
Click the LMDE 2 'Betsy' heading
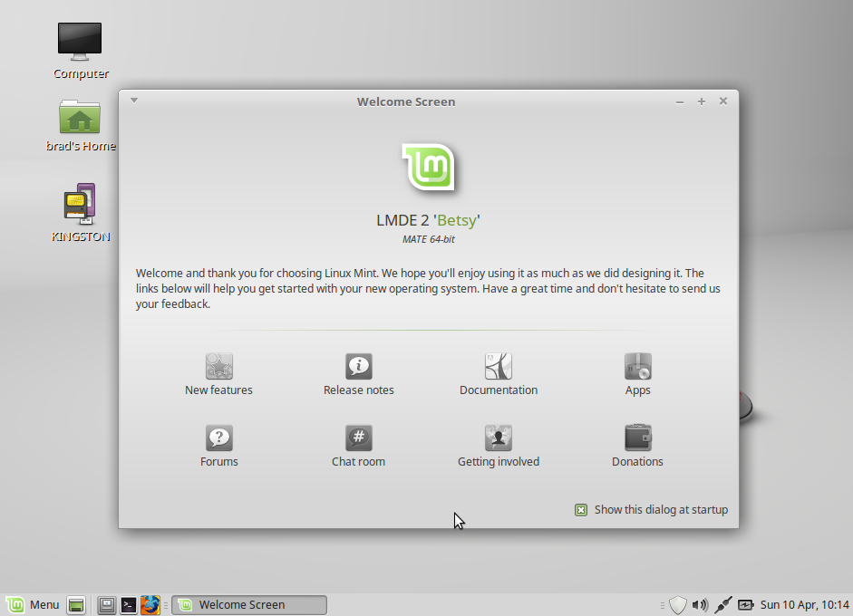(428, 220)
